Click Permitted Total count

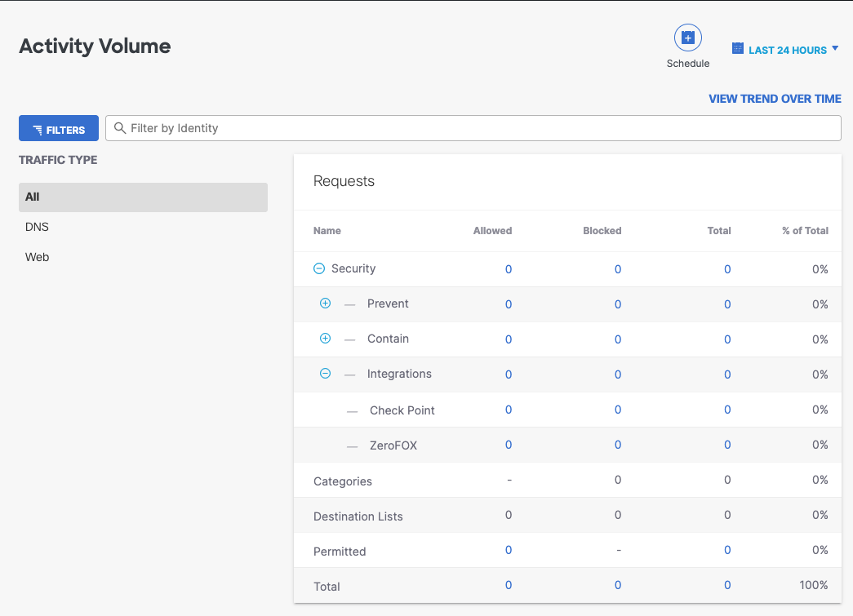tap(727, 550)
